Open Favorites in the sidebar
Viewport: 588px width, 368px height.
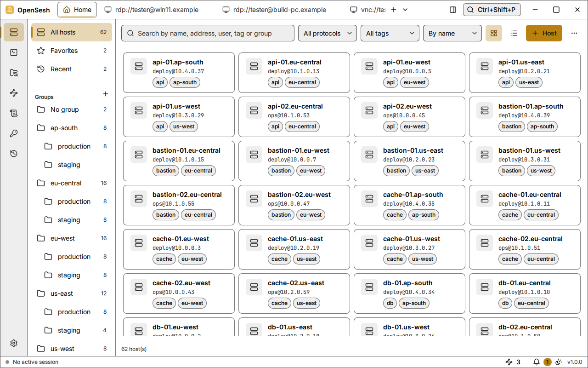click(72, 51)
